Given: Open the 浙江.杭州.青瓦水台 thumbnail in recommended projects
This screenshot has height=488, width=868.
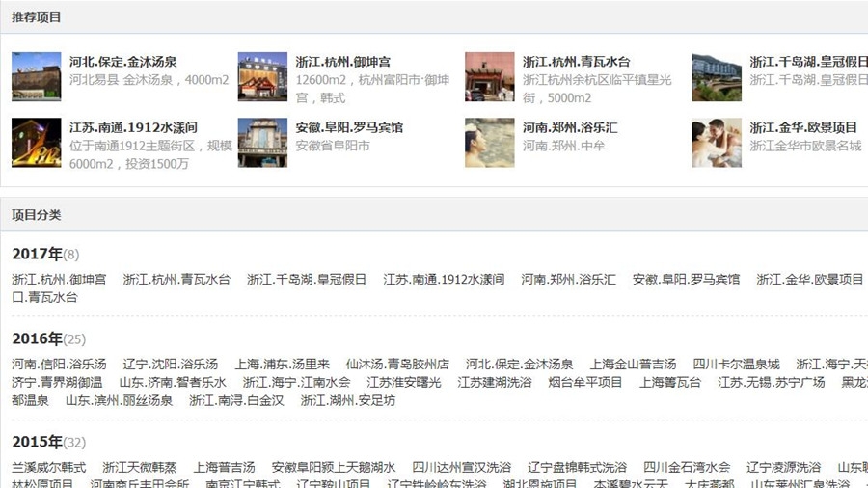Looking at the screenshot, I should (x=489, y=76).
